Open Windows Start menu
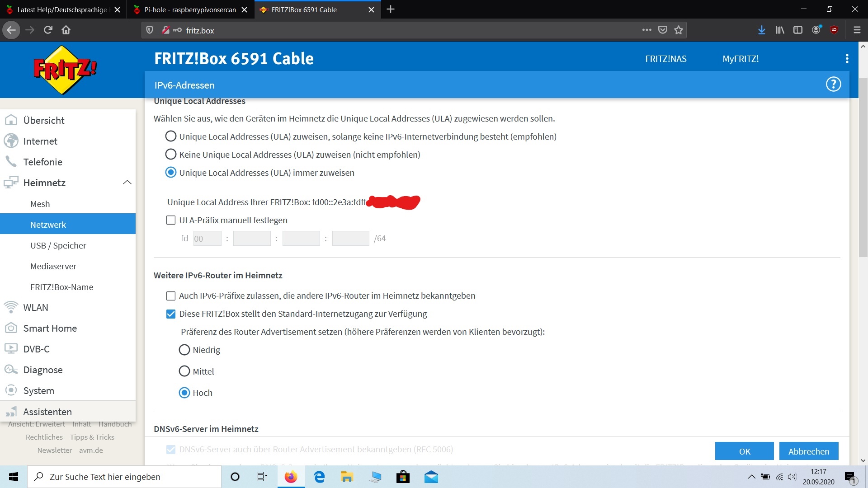This screenshot has height=488, width=868. point(14,477)
